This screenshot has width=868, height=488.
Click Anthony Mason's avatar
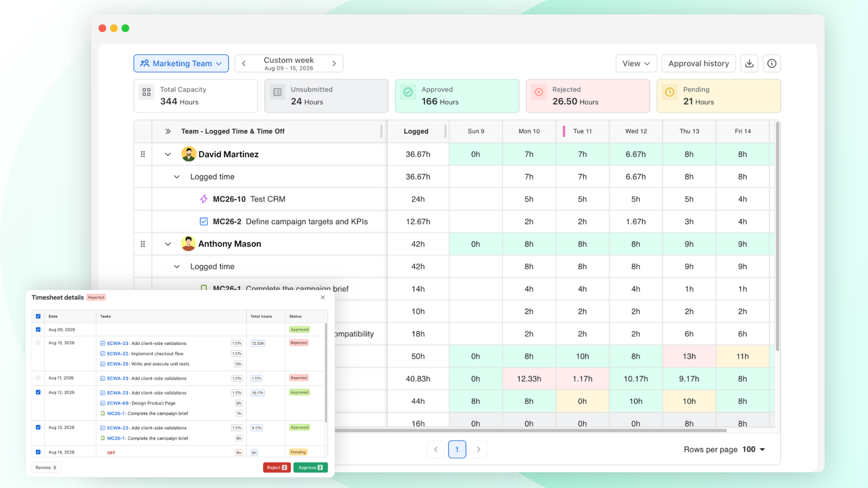(x=188, y=243)
